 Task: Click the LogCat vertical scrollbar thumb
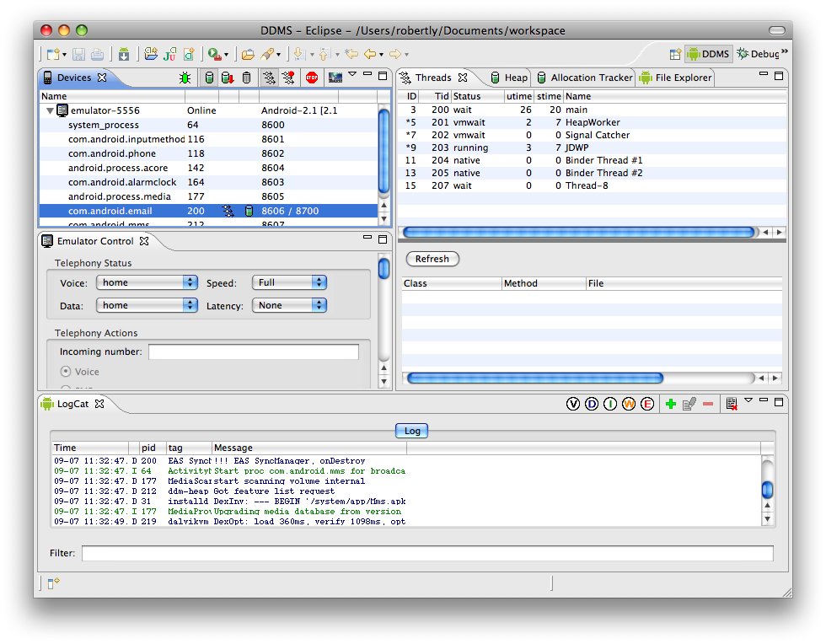[x=767, y=490]
